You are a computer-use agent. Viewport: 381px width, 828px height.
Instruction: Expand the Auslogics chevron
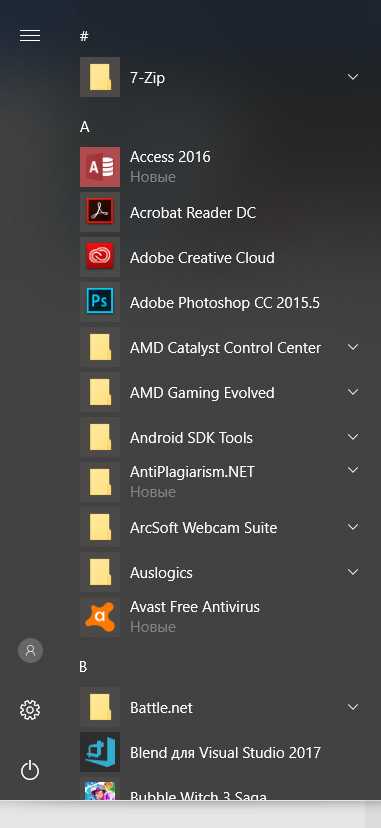pyautogui.click(x=353, y=572)
